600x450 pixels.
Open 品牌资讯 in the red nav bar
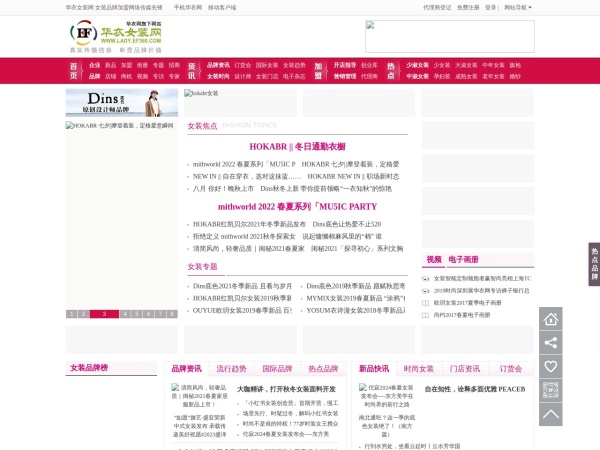[x=218, y=65]
